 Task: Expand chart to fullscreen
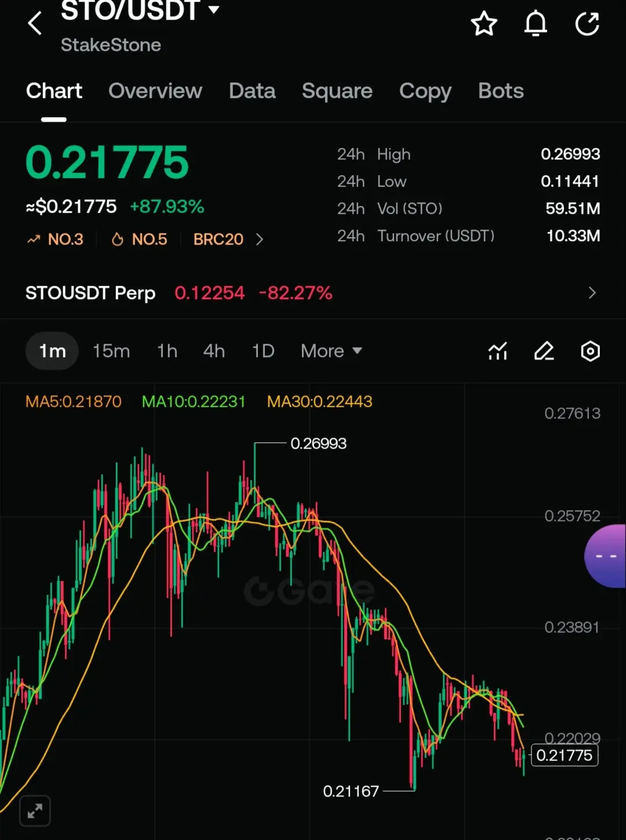tap(35, 810)
